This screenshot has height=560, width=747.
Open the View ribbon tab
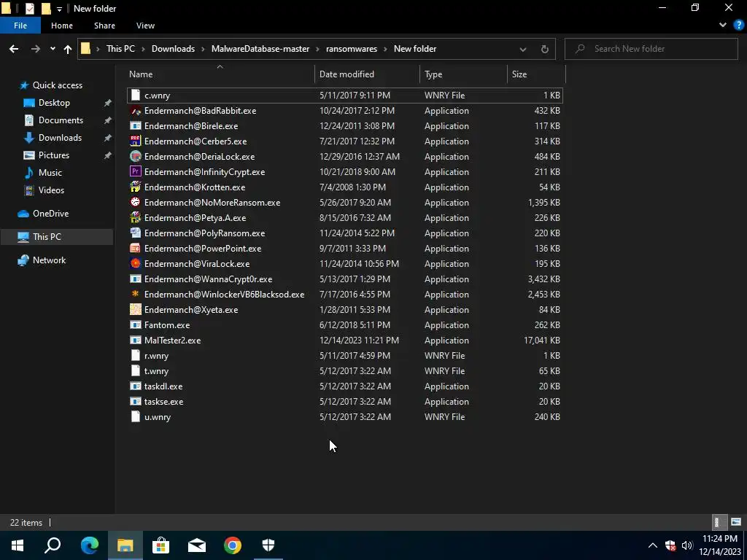click(145, 26)
